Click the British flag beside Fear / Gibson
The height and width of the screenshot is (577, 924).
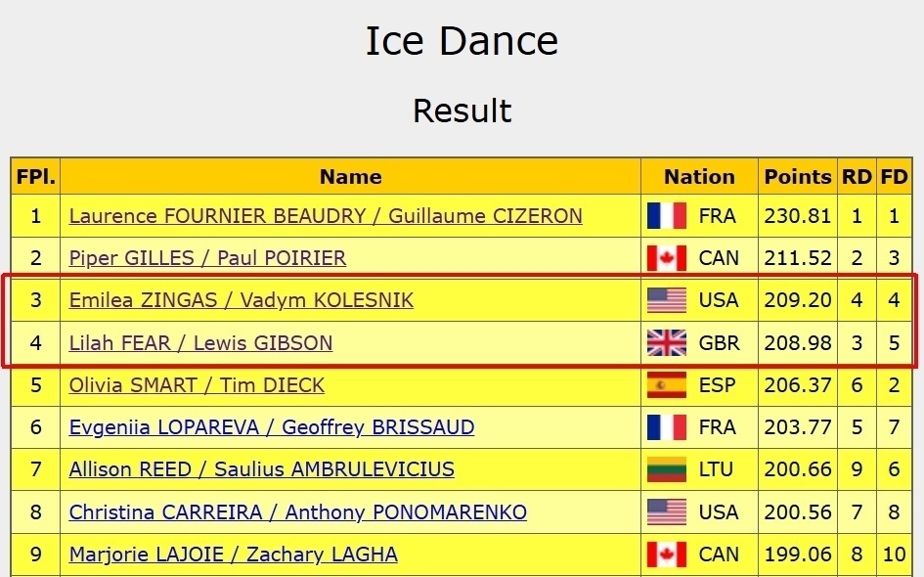pos(667,343)
